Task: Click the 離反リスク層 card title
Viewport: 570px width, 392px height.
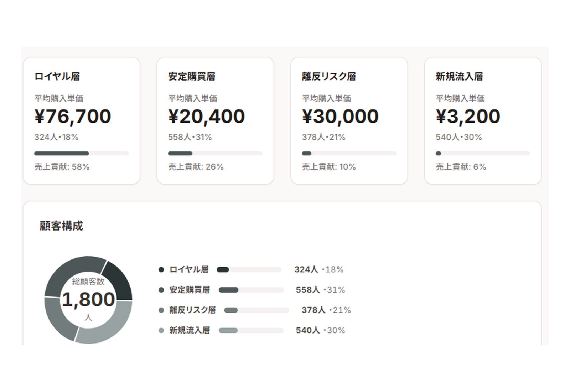Action: click(329, 76)
